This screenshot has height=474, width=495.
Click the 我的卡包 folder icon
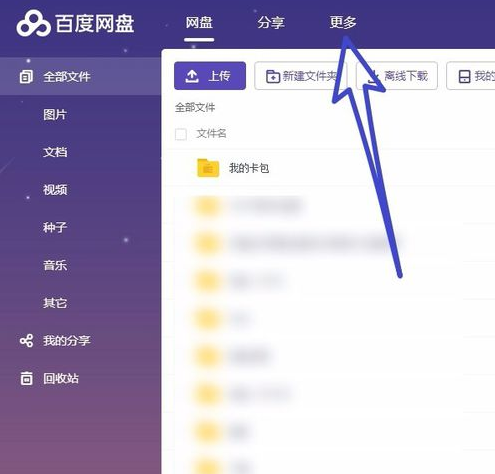point(208,168)
